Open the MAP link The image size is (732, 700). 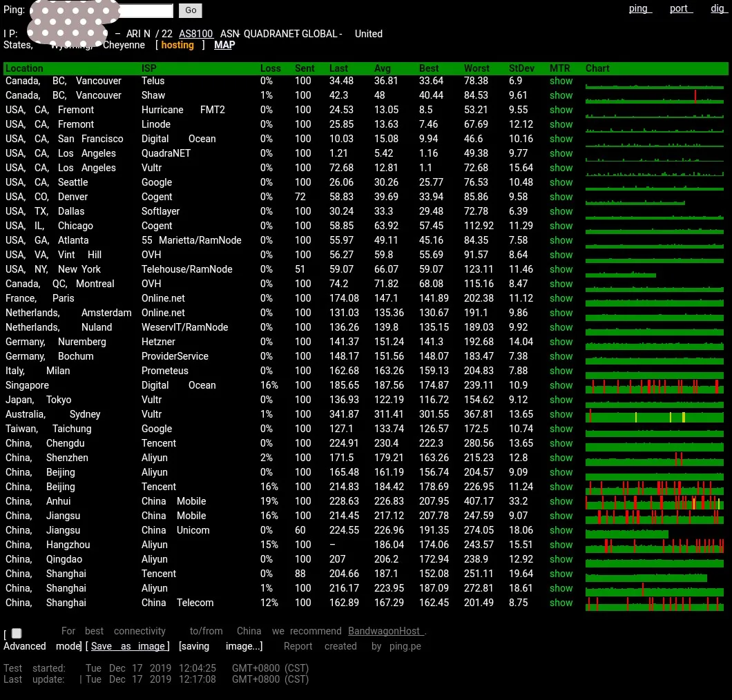224,45
